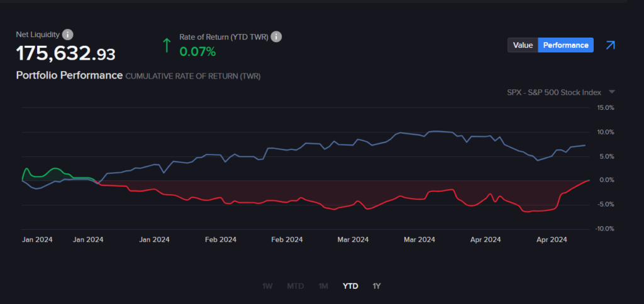Click the info icon next to Rate of Return
The image size is (644, 304).
point(276,37)
